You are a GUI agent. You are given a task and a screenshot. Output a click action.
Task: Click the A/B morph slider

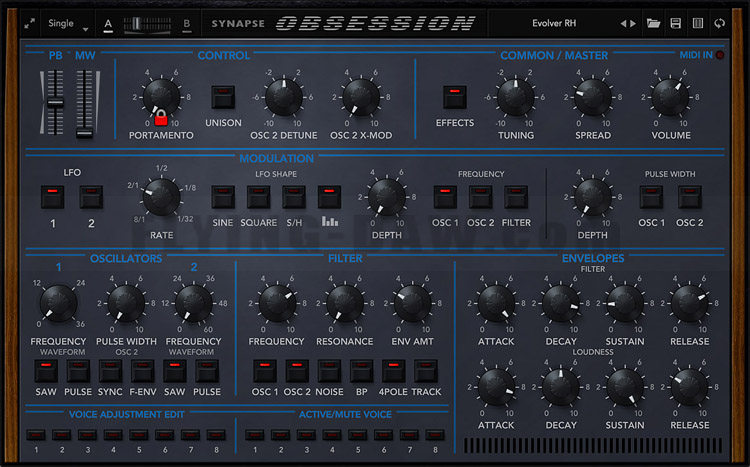[147, 24]
